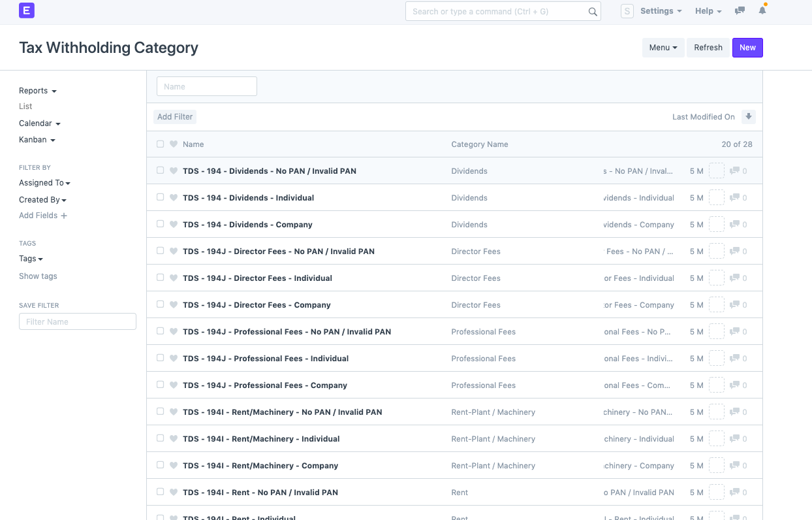The image size is (812, 520).
Task: Open the Help menu
Action: tap(708, 11)
